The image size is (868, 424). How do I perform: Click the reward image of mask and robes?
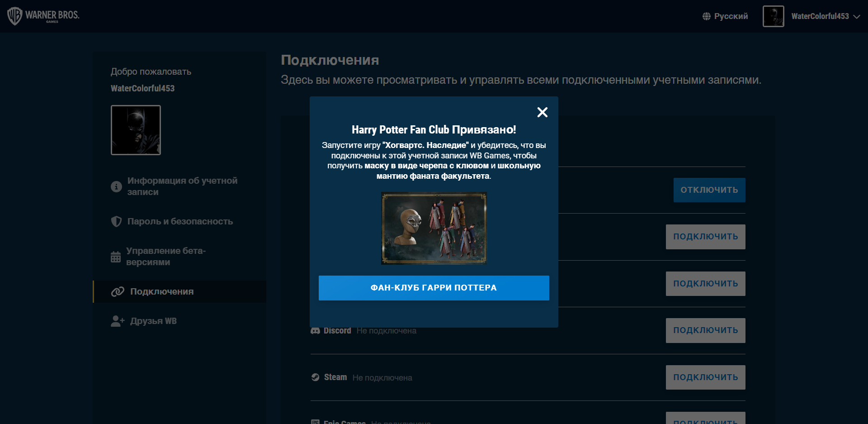434,228
